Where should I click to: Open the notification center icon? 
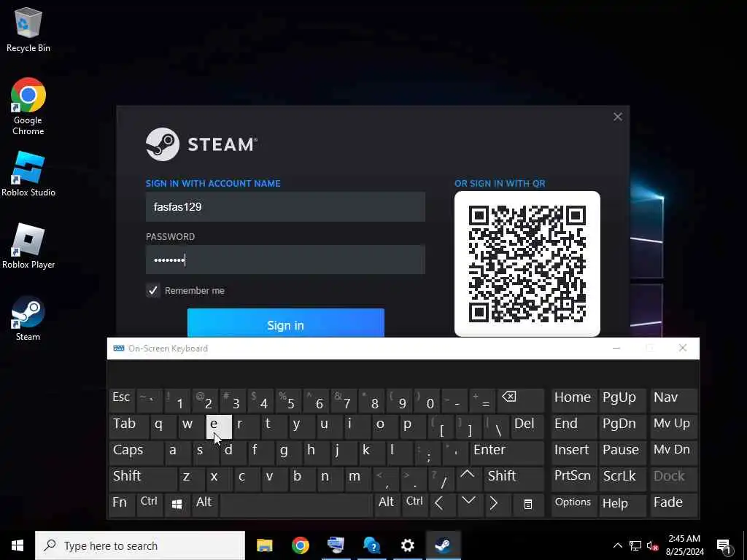click(724, 545)
